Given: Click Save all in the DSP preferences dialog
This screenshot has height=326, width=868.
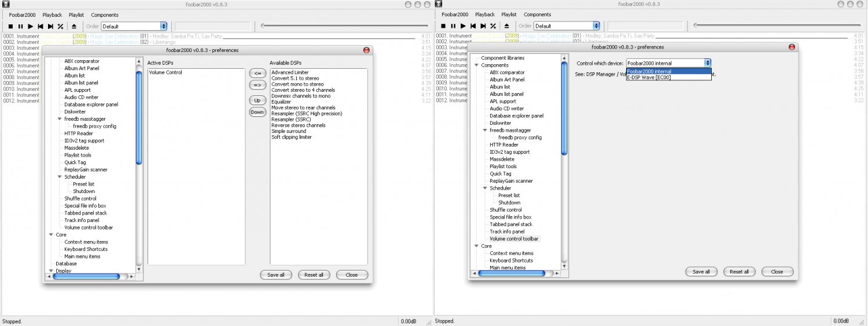Looking at the screenshot, I should (x=276, y=275).
